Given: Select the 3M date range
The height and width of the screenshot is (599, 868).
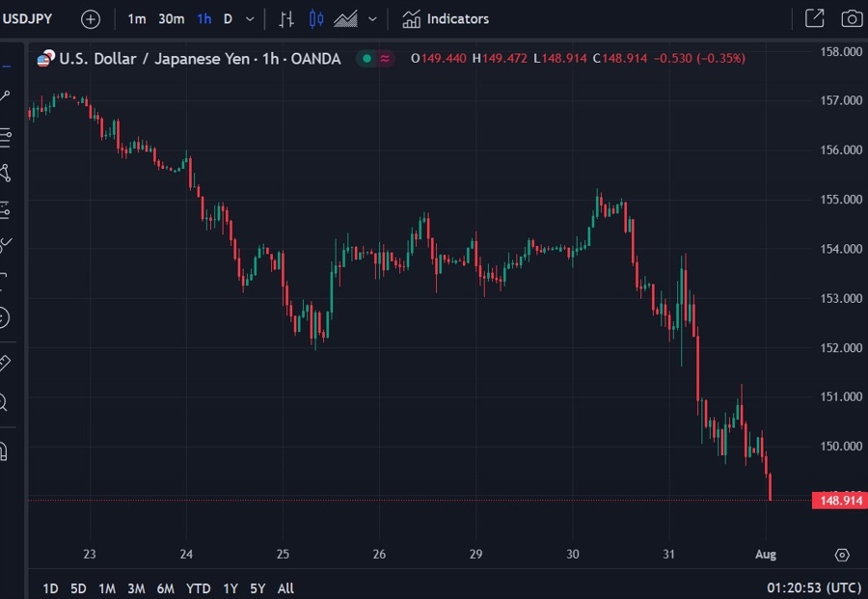Looking at the screenshot, I should (136, 588).
